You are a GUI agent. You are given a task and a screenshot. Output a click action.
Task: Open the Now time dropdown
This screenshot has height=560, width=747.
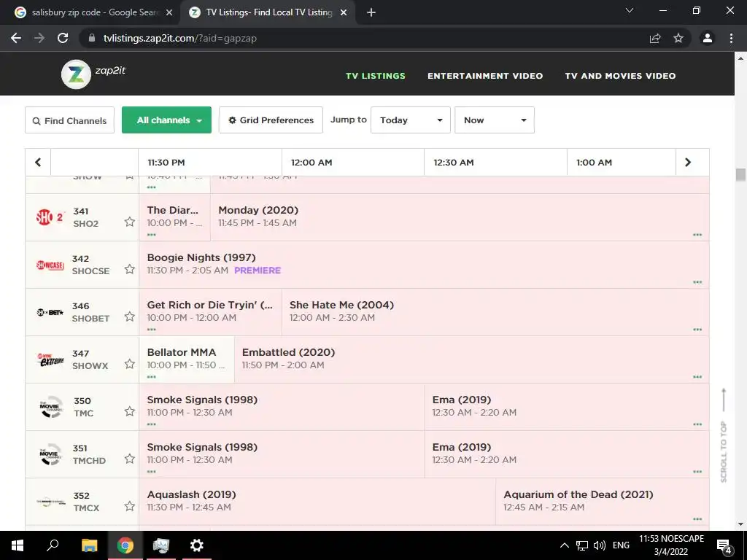point(495,120)
